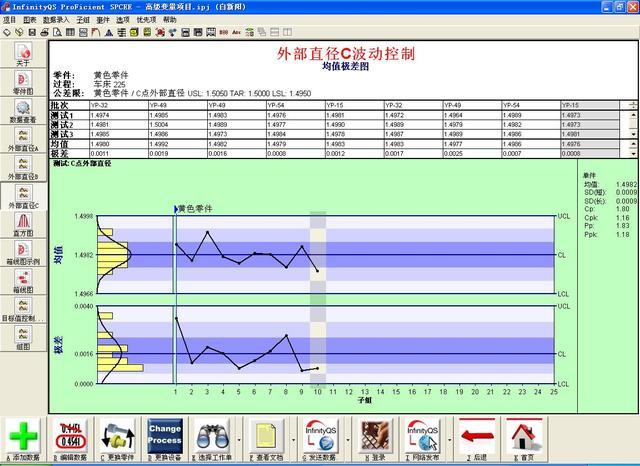
Task: Click the print preview toolbar icon
Action: coord(57,32)
